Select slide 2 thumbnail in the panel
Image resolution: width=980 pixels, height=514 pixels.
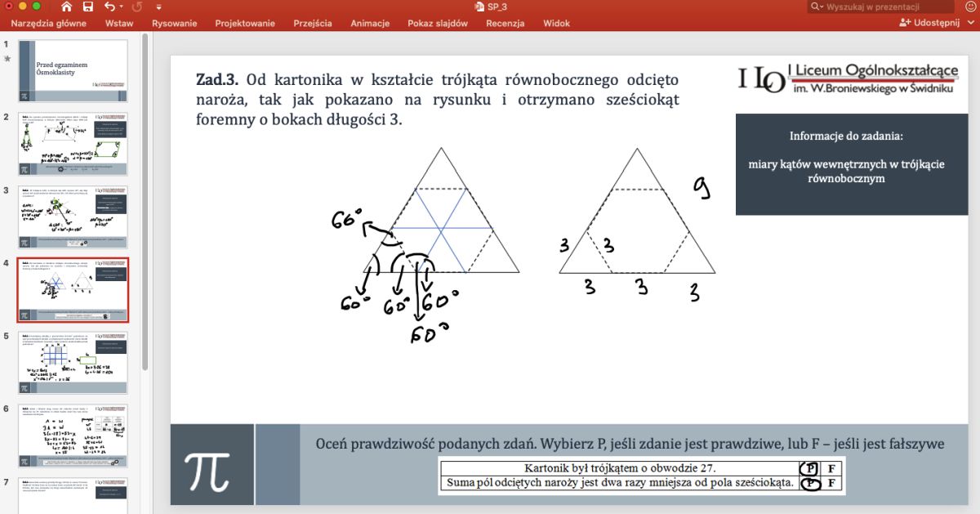[73, 144]
